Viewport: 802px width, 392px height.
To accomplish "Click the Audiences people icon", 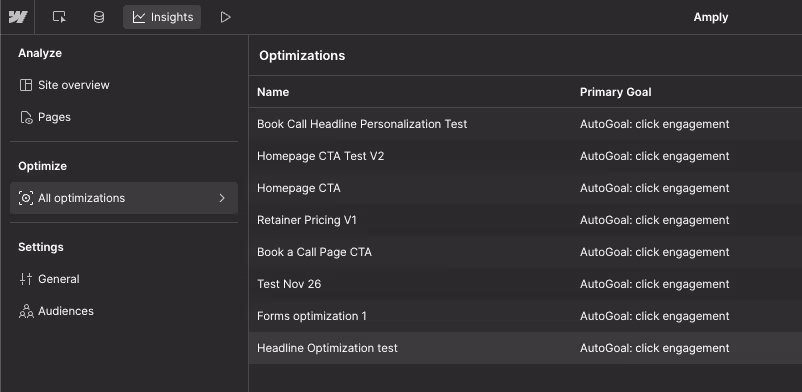I will [26, 311].
